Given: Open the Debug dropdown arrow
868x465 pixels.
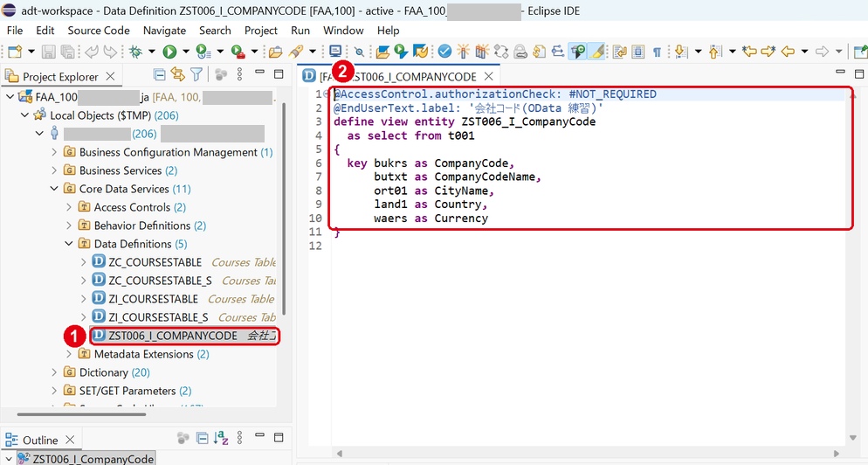Looking at the screenshot, I should (x=151, y=52).
